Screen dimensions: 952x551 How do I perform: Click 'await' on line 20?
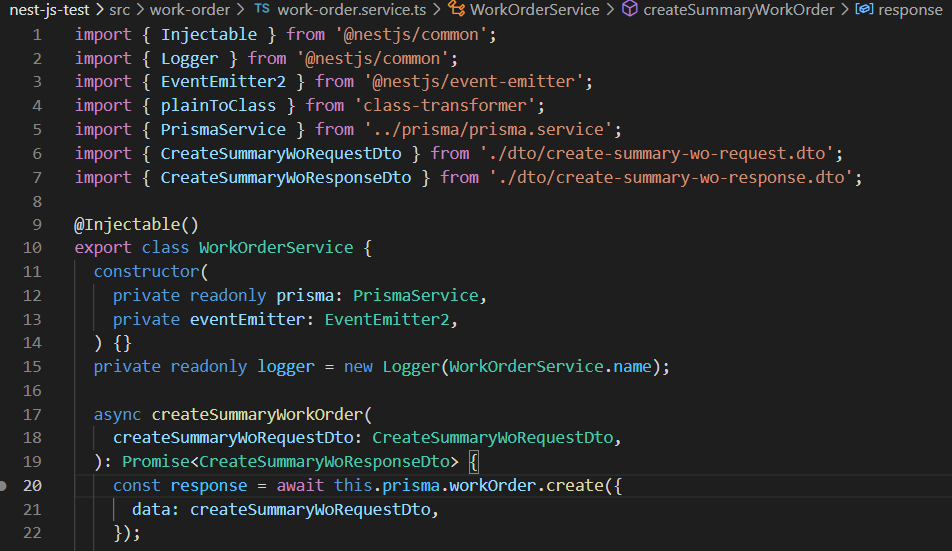(x=301, y=486)
